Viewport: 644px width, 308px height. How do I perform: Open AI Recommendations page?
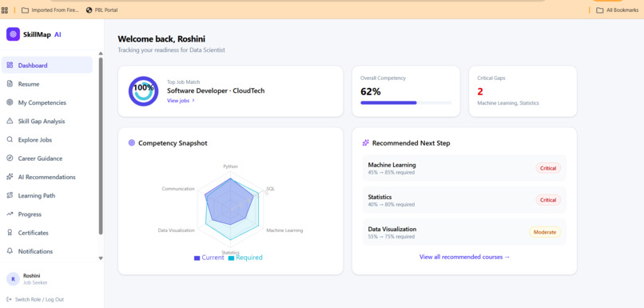coord(47,177)
